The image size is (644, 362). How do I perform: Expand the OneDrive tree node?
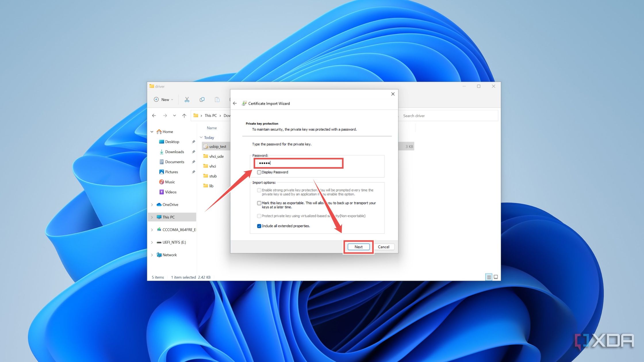click(x=152, y=205)
